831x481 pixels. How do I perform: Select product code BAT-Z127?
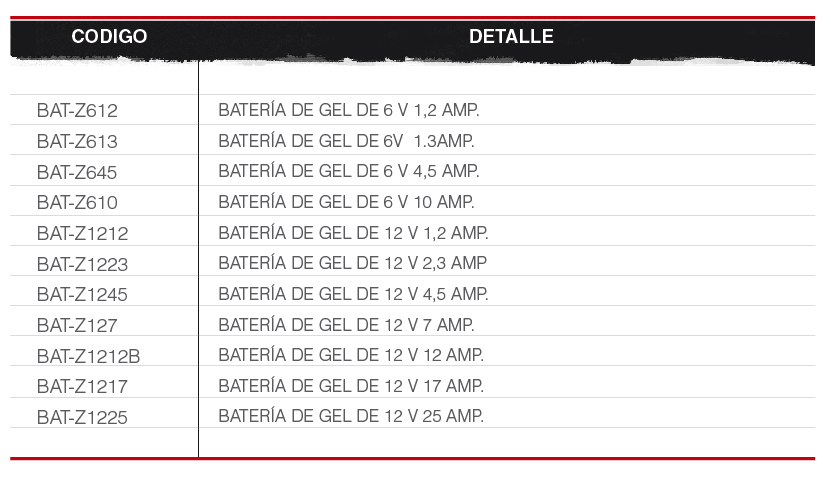click(x=77, y=325)
